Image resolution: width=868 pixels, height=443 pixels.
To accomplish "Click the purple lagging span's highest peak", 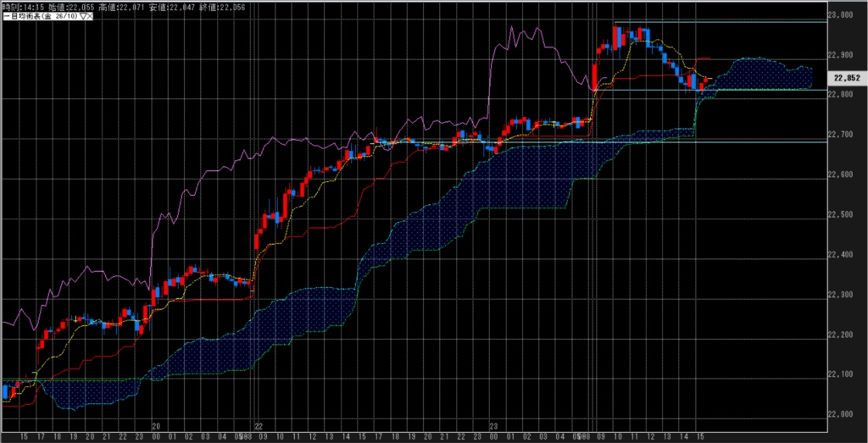I will [x=514, y=27].
